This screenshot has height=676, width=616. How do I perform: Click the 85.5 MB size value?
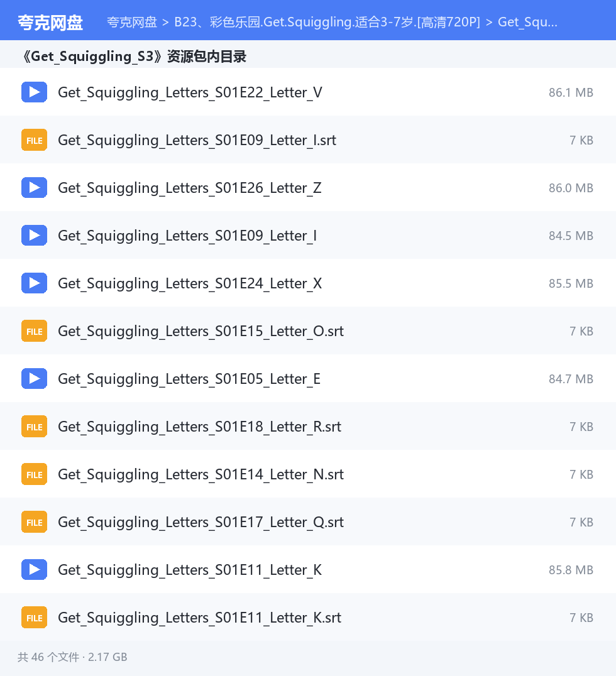click(x=571, y=283)
